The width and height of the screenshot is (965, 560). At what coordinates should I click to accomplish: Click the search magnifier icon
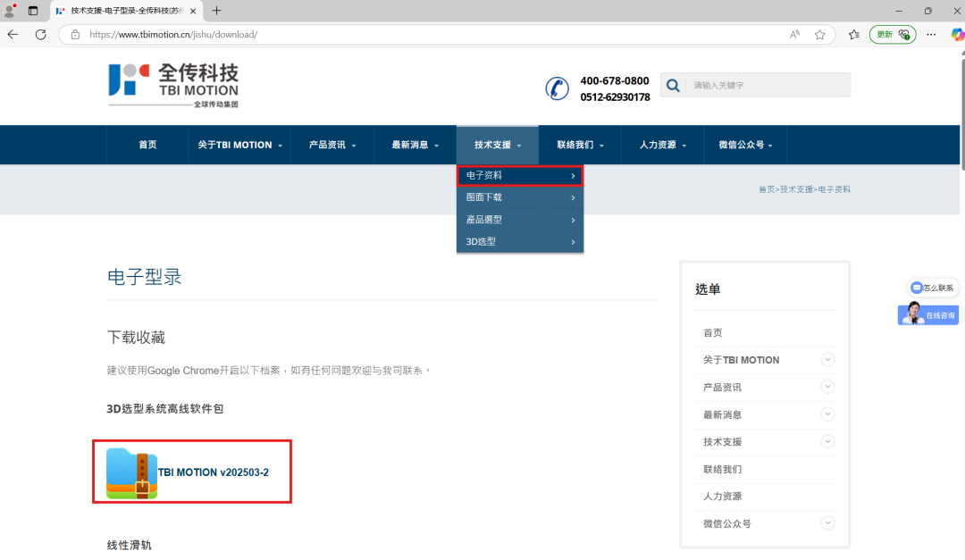(x=674, y=86)
